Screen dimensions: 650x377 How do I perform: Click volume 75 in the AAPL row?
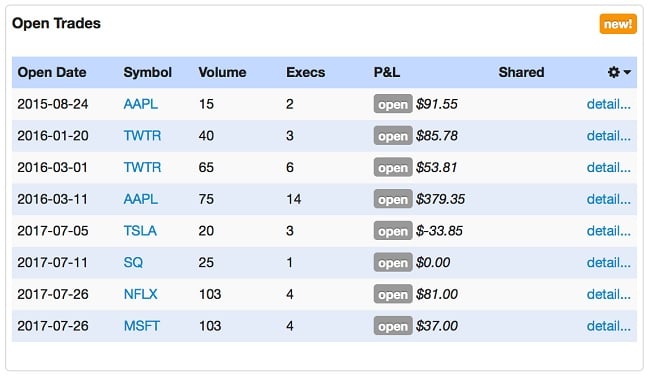point(206,199)
